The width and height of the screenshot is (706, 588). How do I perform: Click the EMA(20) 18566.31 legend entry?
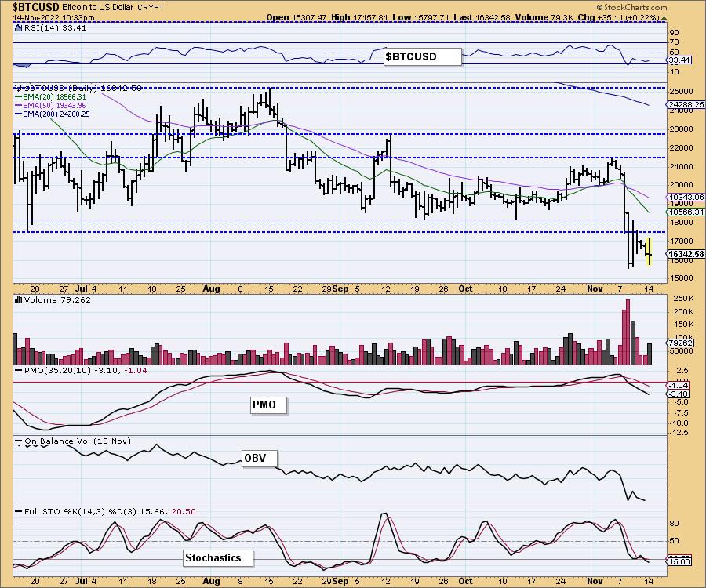pos(50,96)
